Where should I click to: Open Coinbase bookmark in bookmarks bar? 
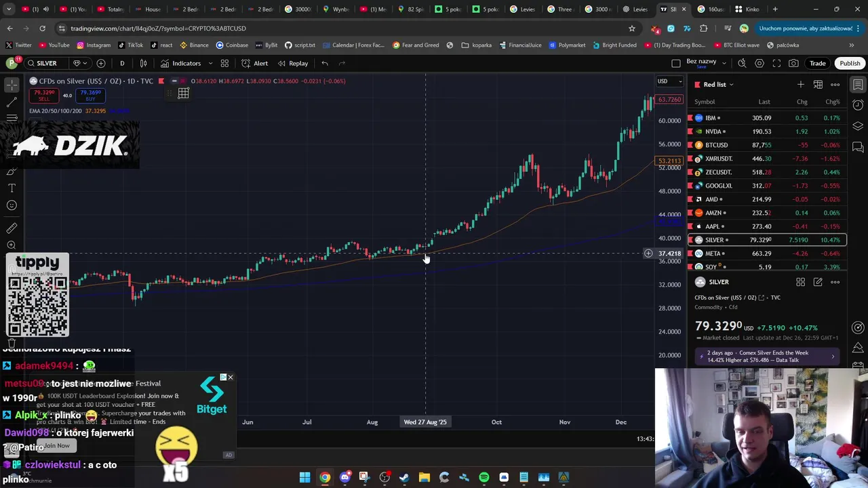tap(232, 45)
